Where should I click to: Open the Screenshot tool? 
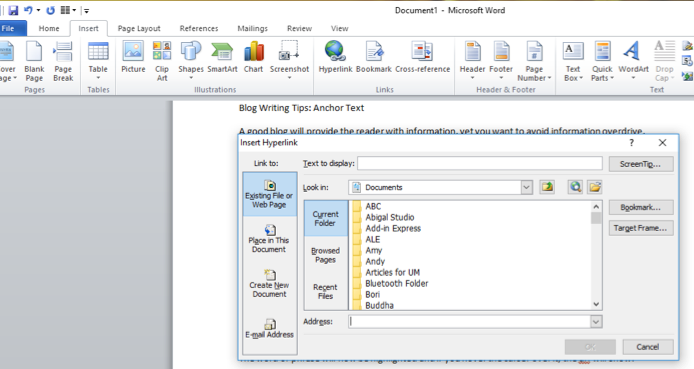point(289,60)
